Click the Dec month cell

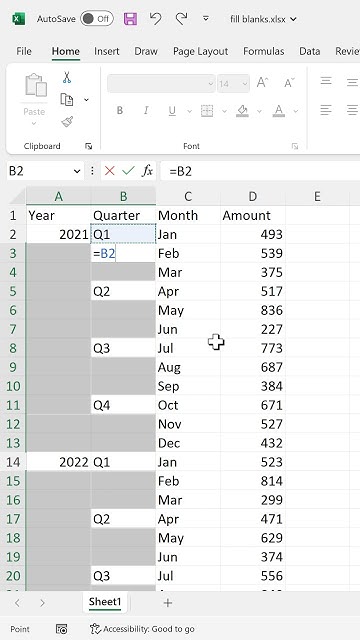tap(188, 443)
